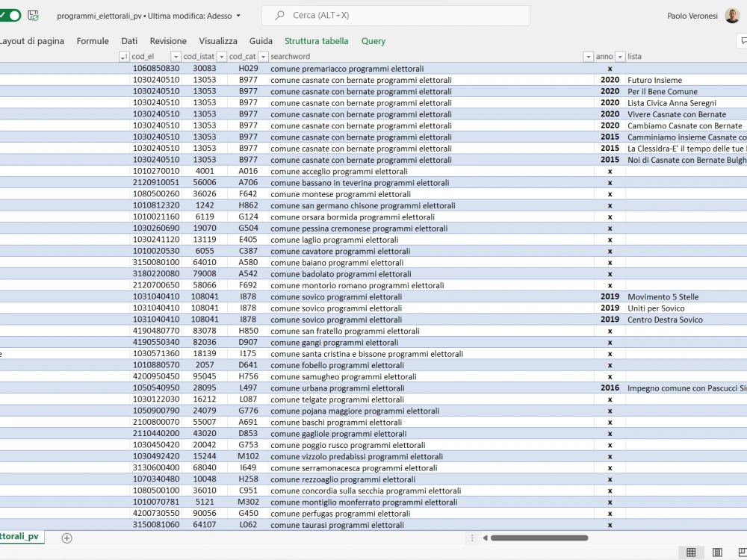Open the Dati ribbon tab
The height and width of the screenshot is (560, 747).
pyautogui.click(x=129, y=41)
